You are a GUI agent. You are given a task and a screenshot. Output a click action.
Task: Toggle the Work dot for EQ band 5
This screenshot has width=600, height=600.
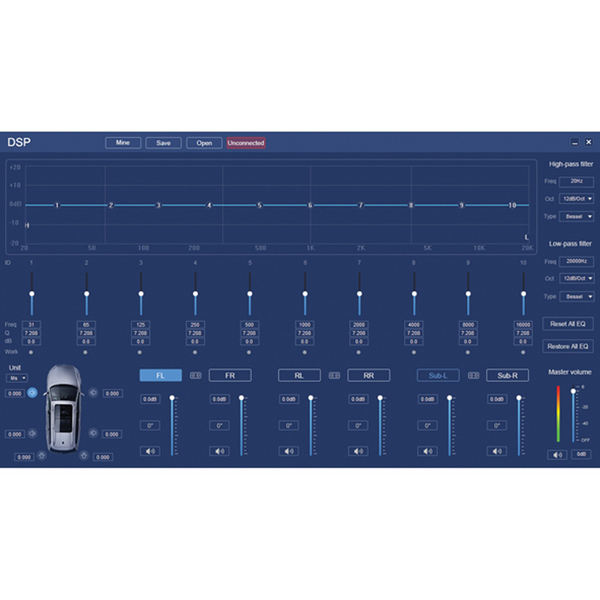pyautogui.click(x=250, y=352)
